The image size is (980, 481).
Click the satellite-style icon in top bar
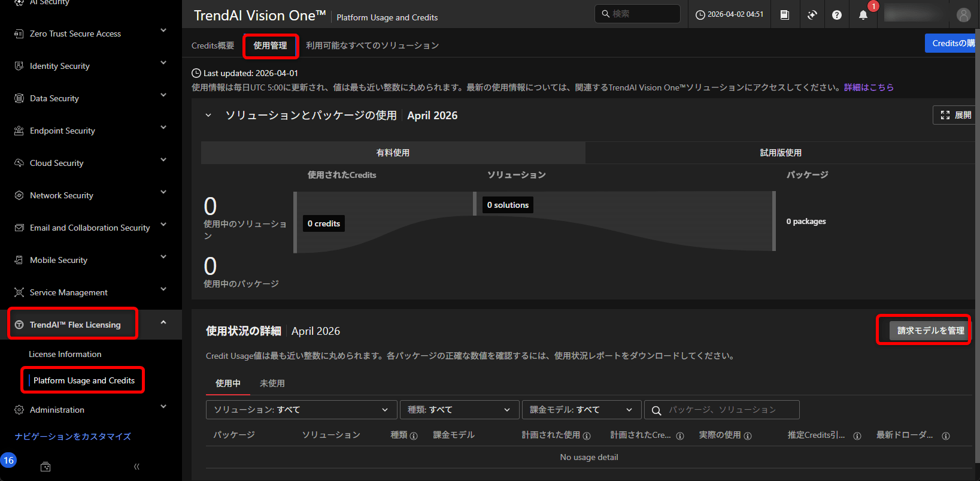pyautogui.click(x=812, y=15)
